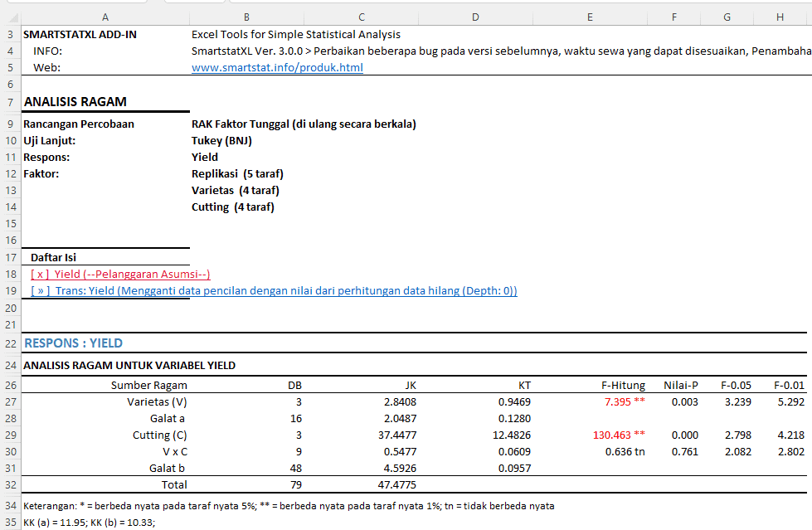Open the www.smartstat.info/produk.html hyperlink

click(277, 68)
